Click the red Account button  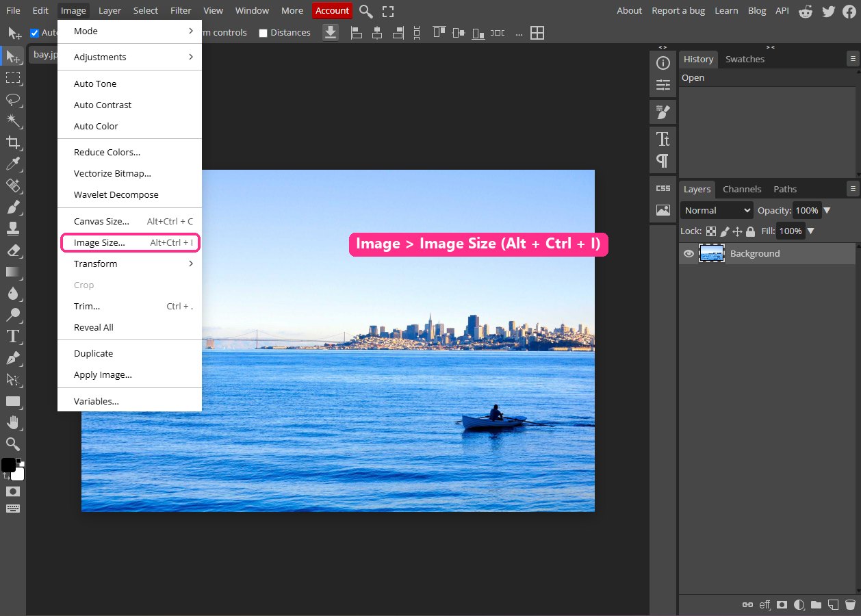pos(332,11)
